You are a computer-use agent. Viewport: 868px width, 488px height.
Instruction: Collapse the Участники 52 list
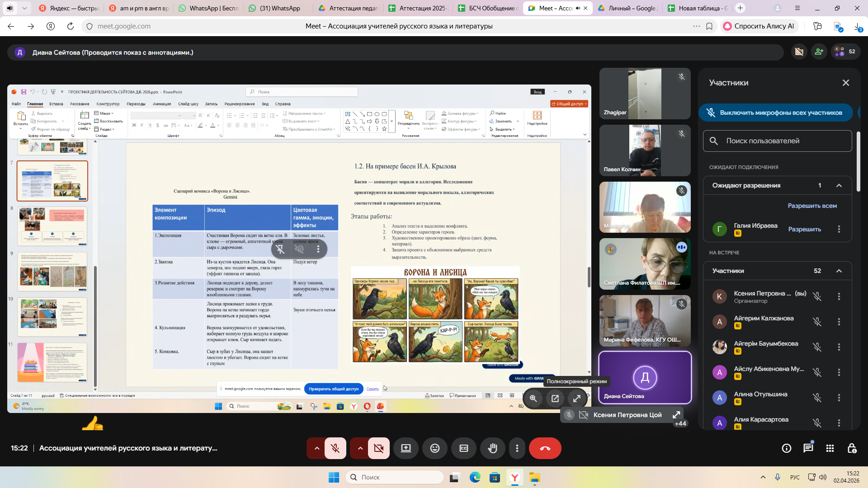(839, 271)
